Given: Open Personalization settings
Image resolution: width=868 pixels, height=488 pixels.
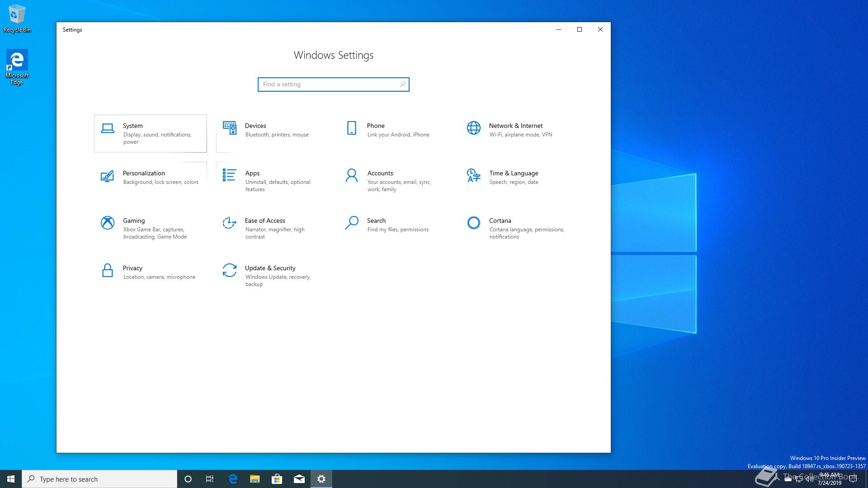Looking at the screenshot, I should click(x=151, y=181).
